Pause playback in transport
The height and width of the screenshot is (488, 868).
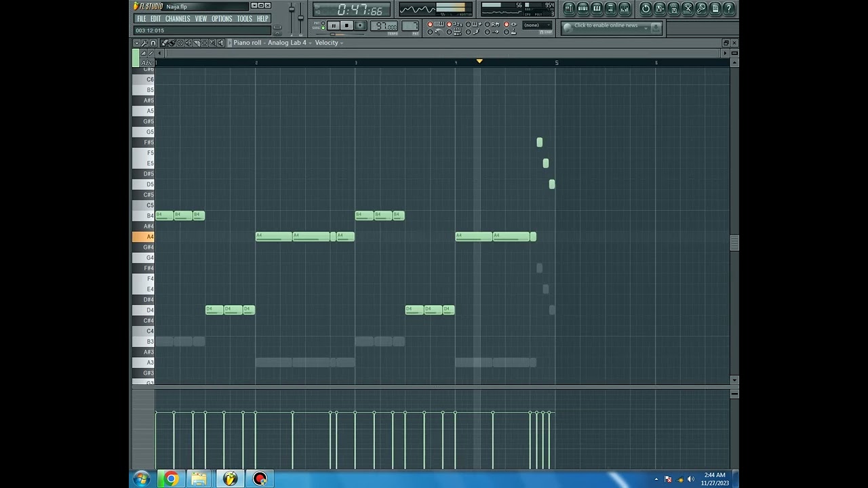point(334,25)
